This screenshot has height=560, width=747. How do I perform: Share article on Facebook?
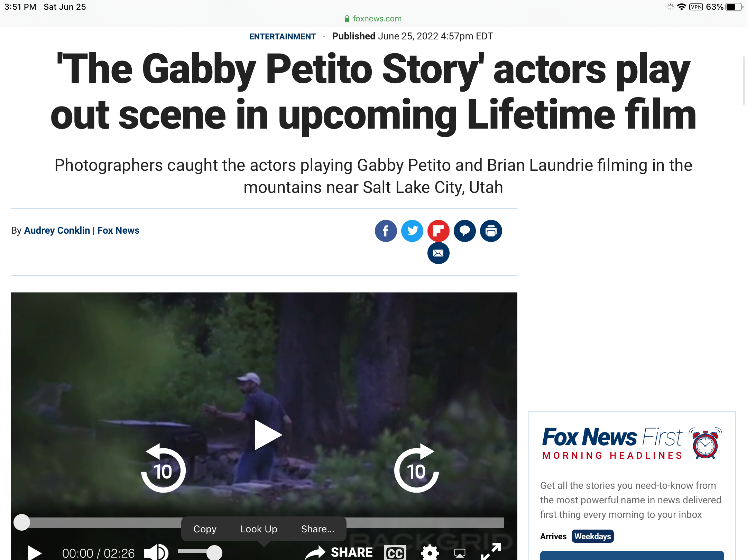tap(386, 231)
